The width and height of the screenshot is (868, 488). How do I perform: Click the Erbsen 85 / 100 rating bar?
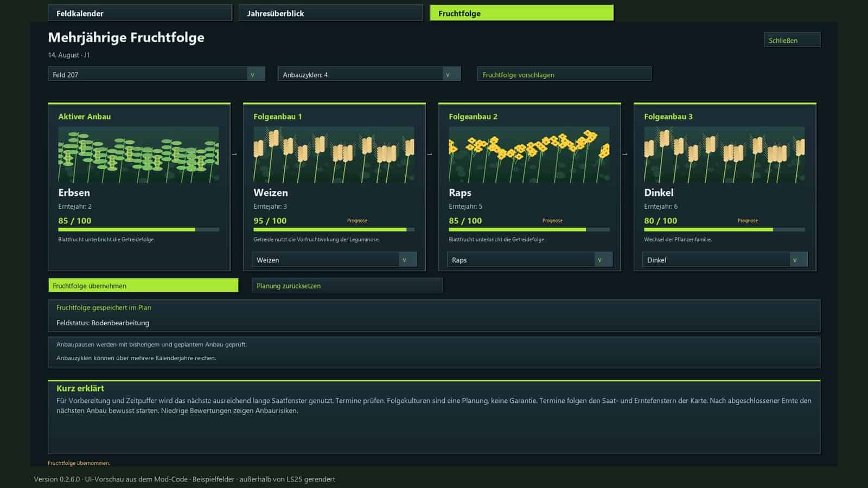tap(139, 229)
